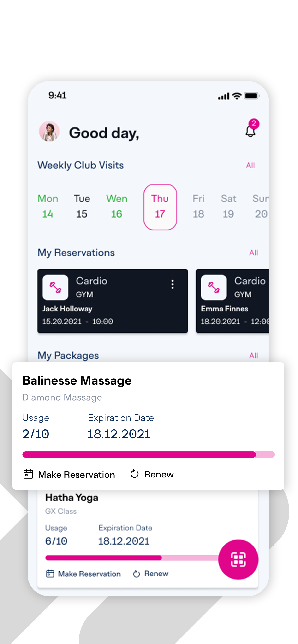Click calendar icon on Hatha Yoga card
This screenshot has height=644, width=298.
pos(50,574)
